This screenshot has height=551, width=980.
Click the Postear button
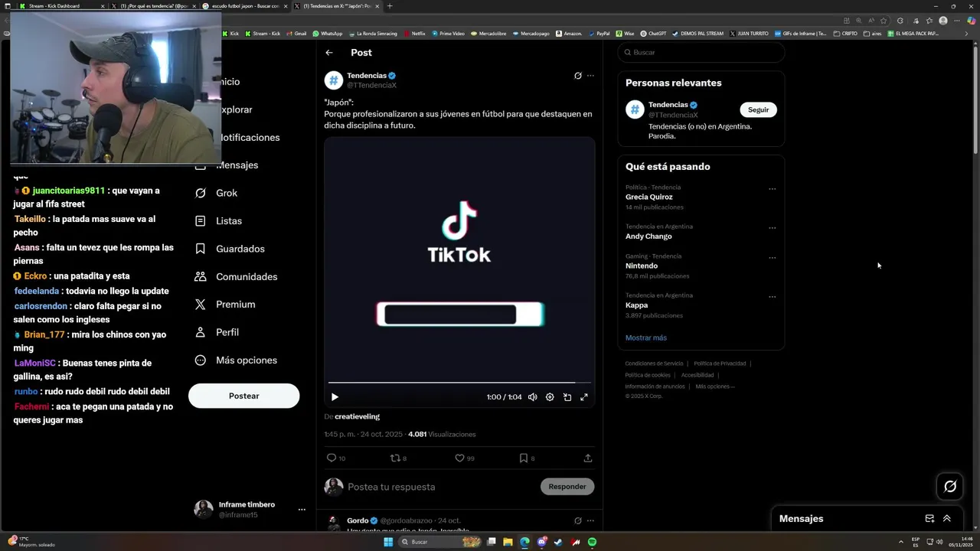243,396
